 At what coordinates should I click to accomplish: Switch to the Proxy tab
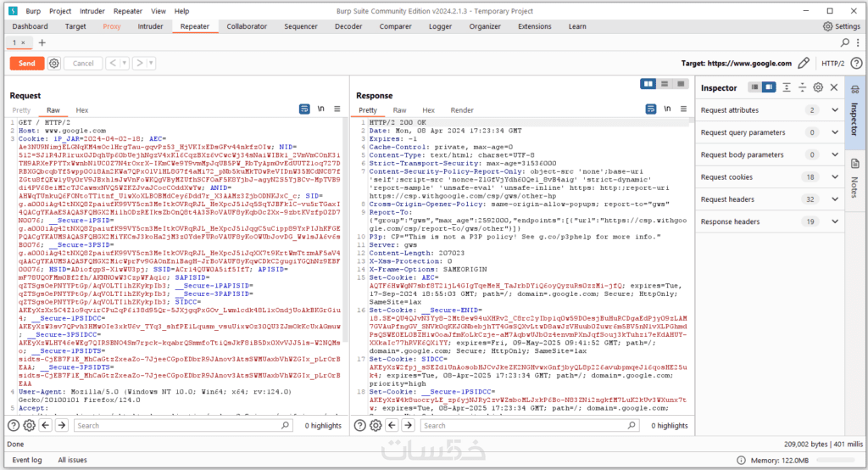(x=111, y=26)
